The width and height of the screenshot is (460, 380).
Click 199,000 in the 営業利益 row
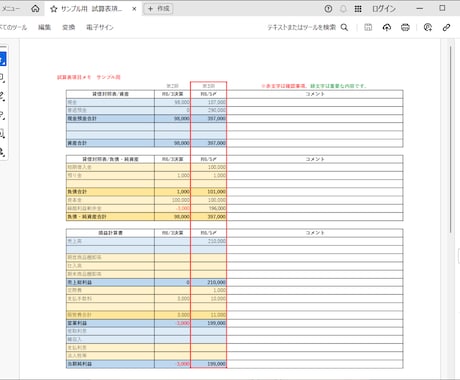click(x=217, y=323)
